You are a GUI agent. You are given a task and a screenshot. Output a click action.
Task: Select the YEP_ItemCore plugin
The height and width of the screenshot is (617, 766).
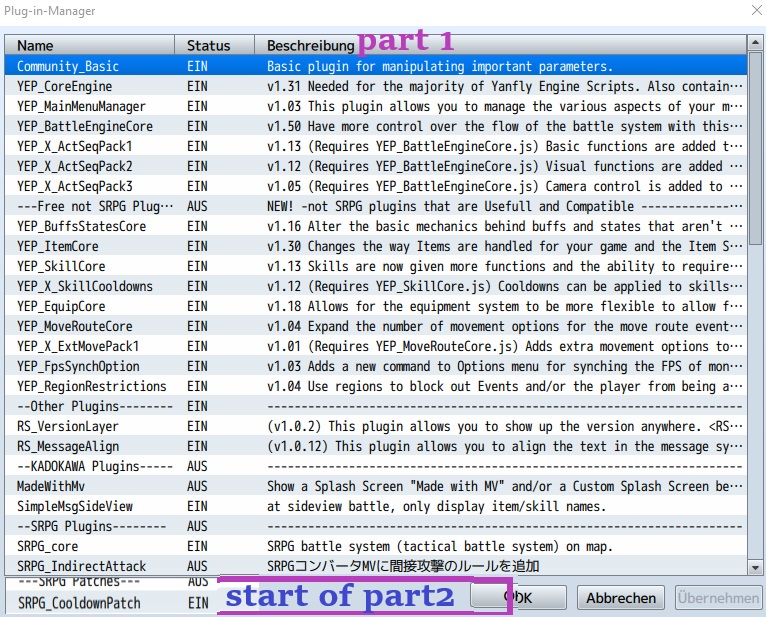click(376, 246)
